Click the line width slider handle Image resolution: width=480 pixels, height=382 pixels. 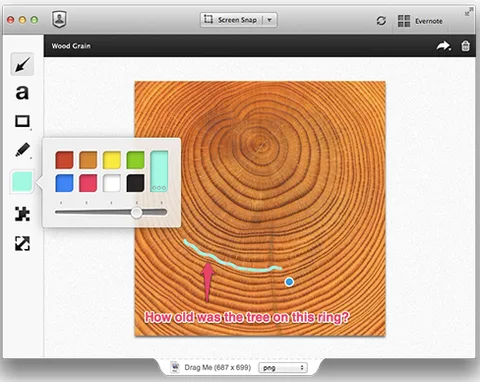click(136, 212)
